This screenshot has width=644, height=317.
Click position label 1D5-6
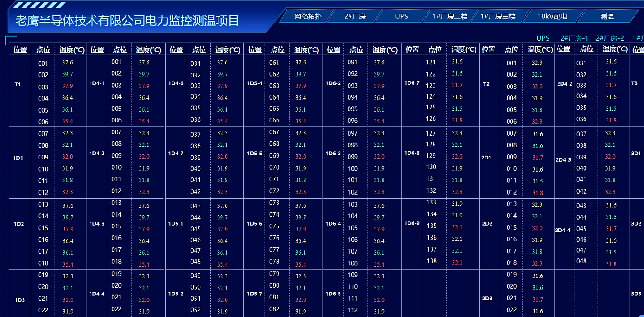[x=254, y=224]
